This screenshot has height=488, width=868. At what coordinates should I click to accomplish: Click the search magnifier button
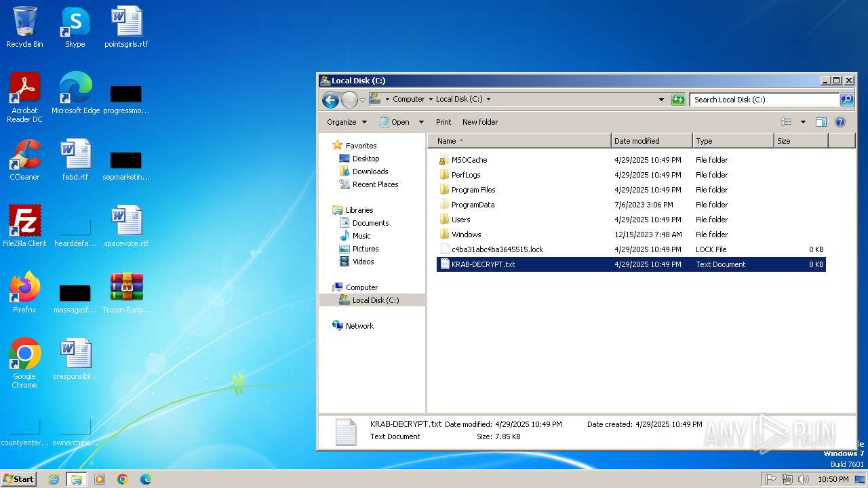pyautogui.click(x=847, y=100)
